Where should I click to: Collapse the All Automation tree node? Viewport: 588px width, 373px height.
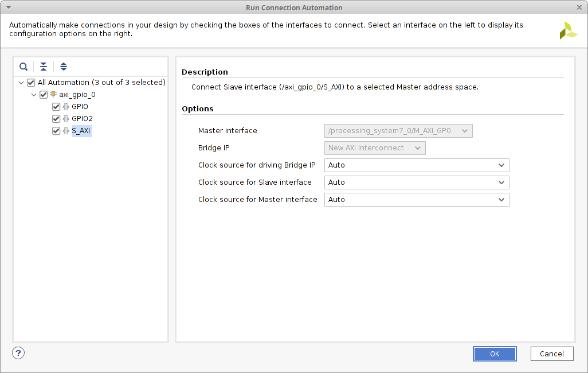pyautogui.click(x=22, y=83)
